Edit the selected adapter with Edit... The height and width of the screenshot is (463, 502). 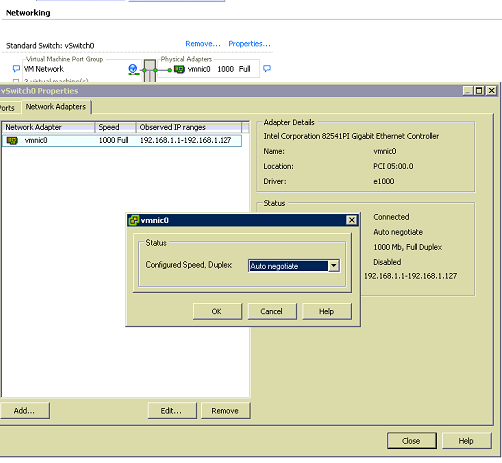point(172,411)
